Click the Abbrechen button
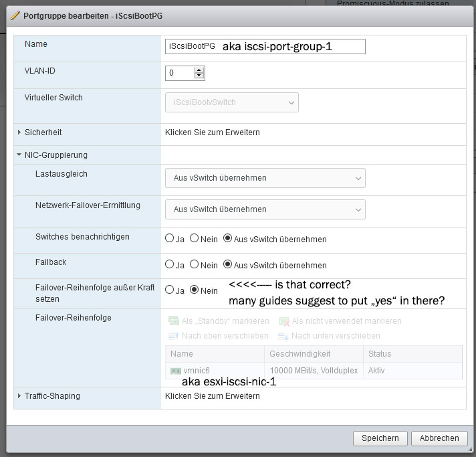The image size is (476, 457). (439, 438)
